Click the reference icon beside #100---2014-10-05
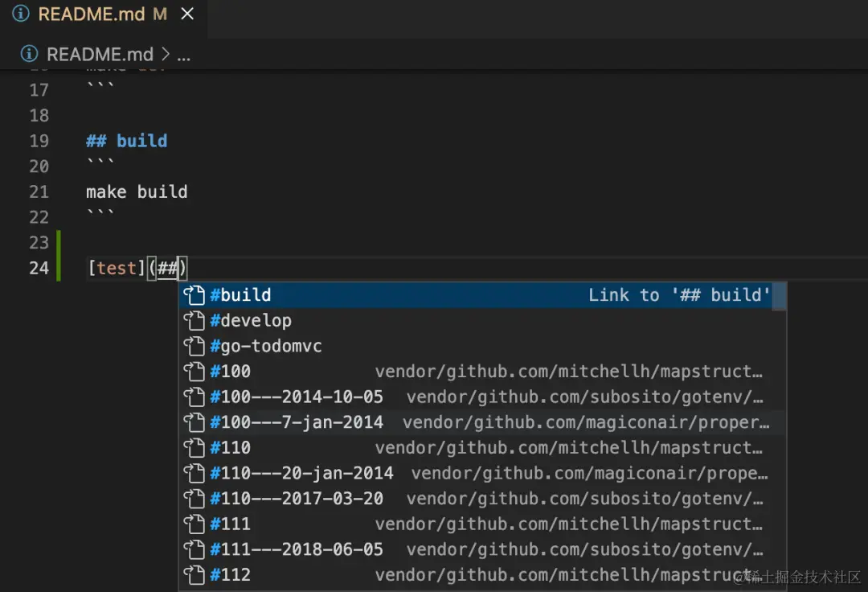 194,397
